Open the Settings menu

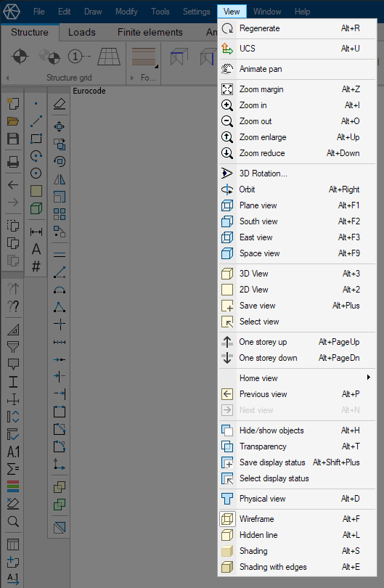click(x=197, y=12)
